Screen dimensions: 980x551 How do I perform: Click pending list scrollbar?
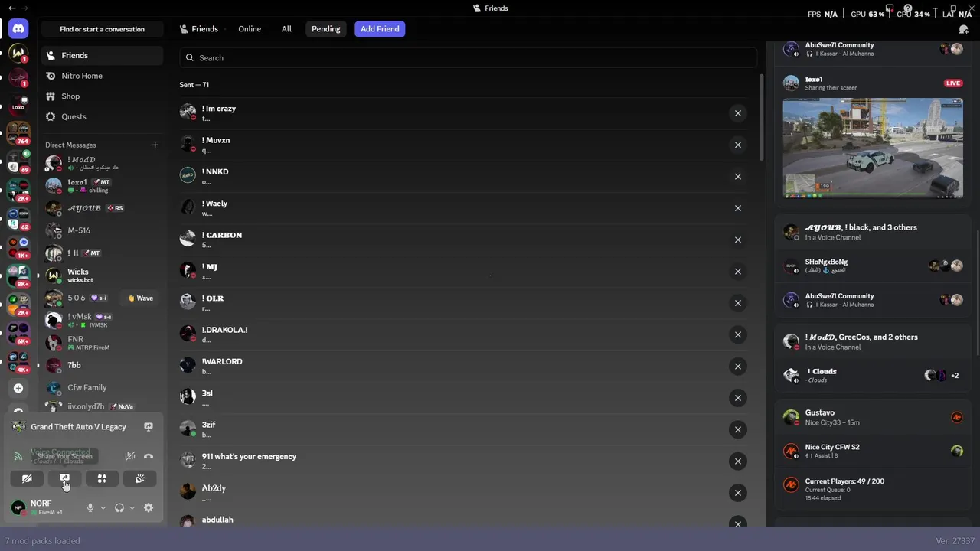click(x=761, y=118)
